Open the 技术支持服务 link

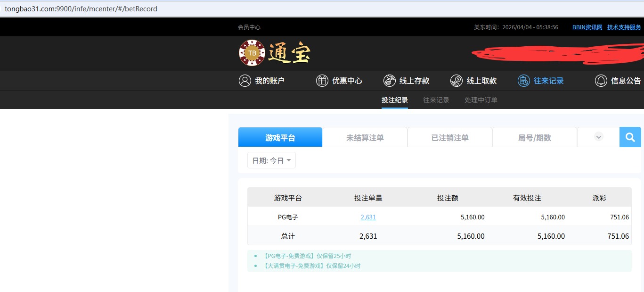[624, 27]
